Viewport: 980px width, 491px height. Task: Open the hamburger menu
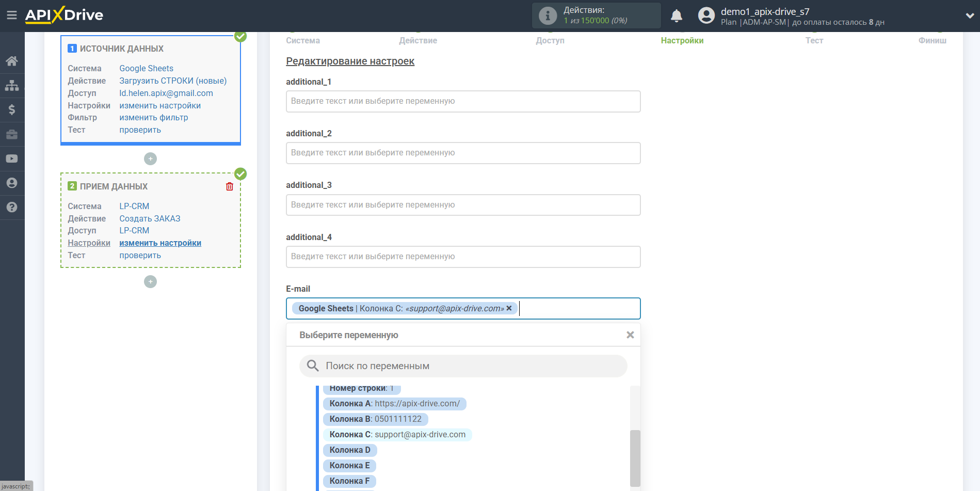[11, 15]
